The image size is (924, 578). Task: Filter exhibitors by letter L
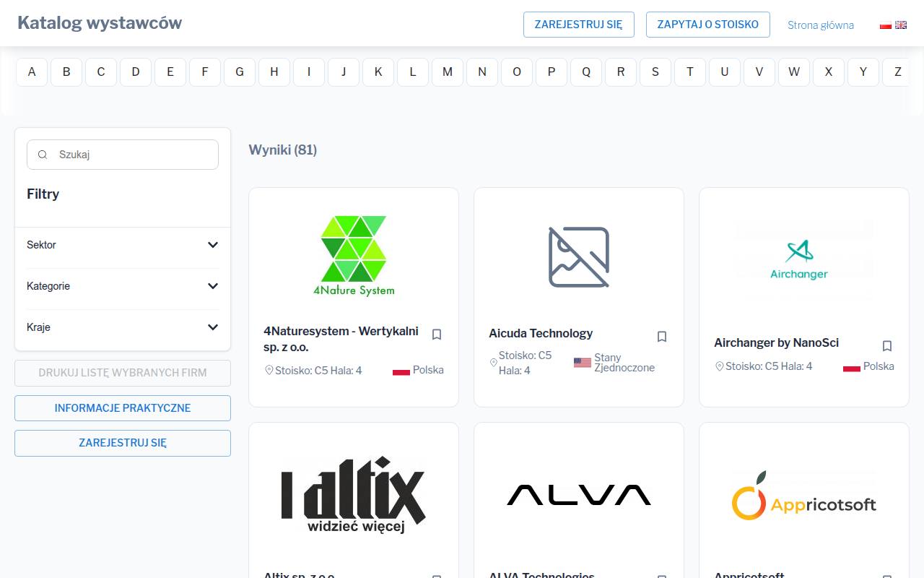(x=413, y=72)
